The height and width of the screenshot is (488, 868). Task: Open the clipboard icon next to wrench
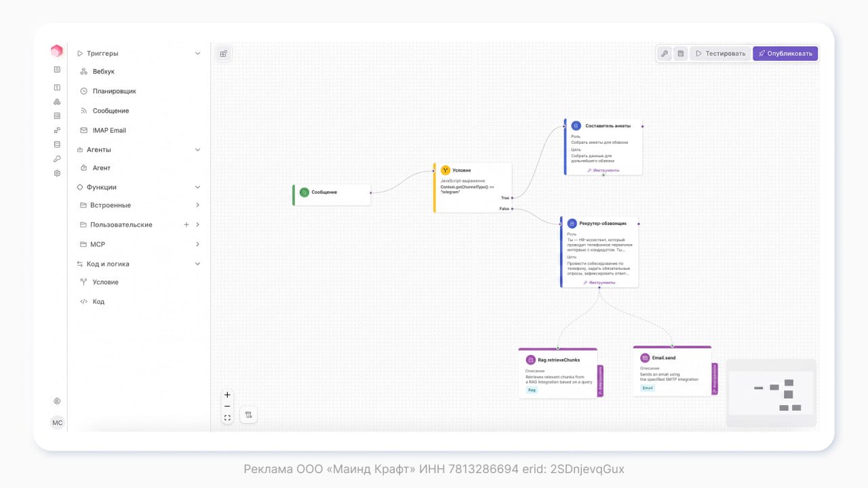[x=681, y=53]
